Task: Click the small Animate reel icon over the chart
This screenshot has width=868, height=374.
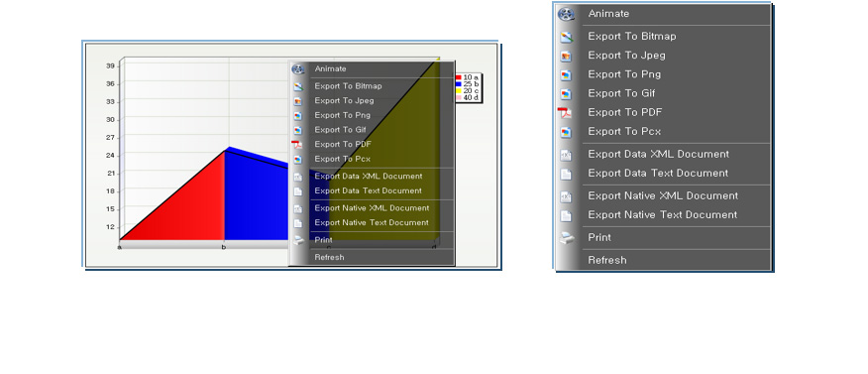Action: (298, 69)
